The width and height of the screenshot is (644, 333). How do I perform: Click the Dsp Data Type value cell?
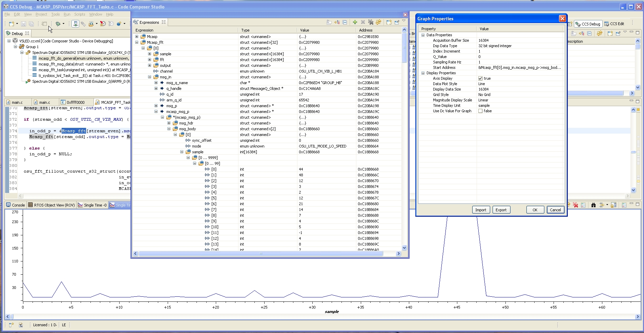pos(520,46)
